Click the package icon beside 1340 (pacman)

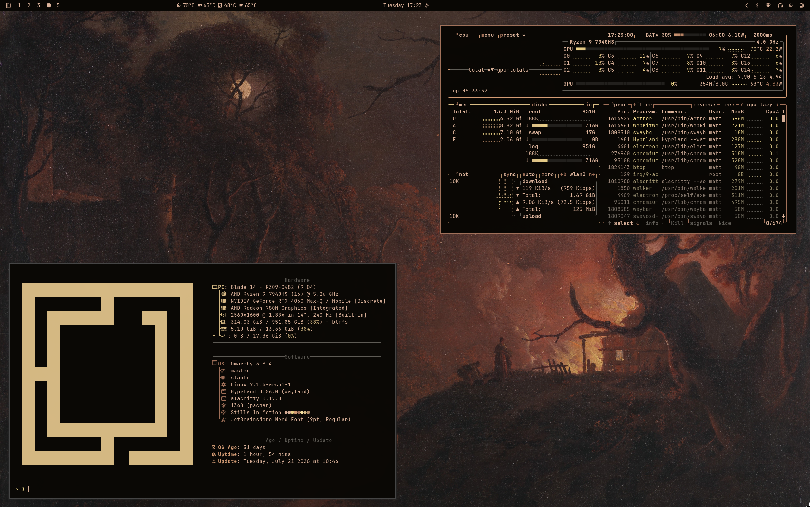click(x=223, y=406)
